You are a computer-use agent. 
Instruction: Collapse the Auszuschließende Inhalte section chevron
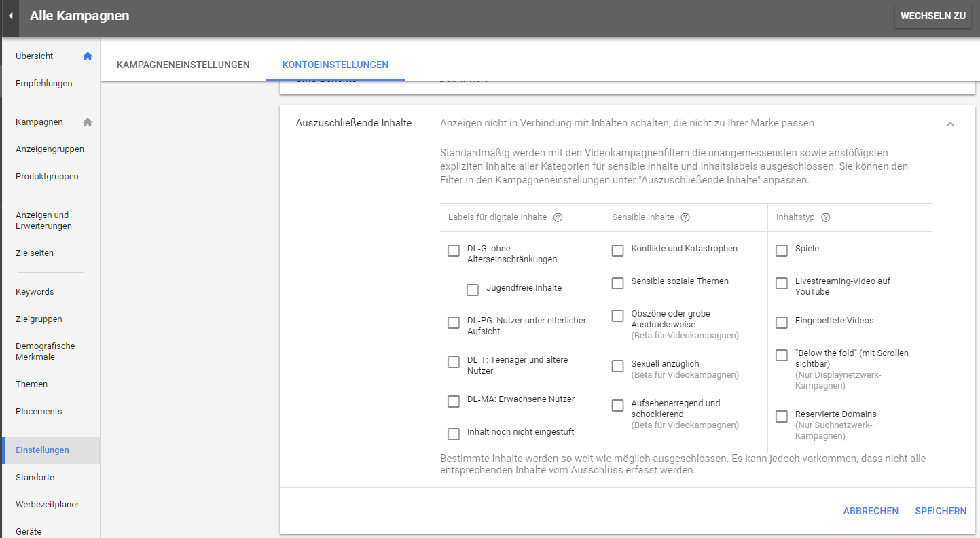950,124
